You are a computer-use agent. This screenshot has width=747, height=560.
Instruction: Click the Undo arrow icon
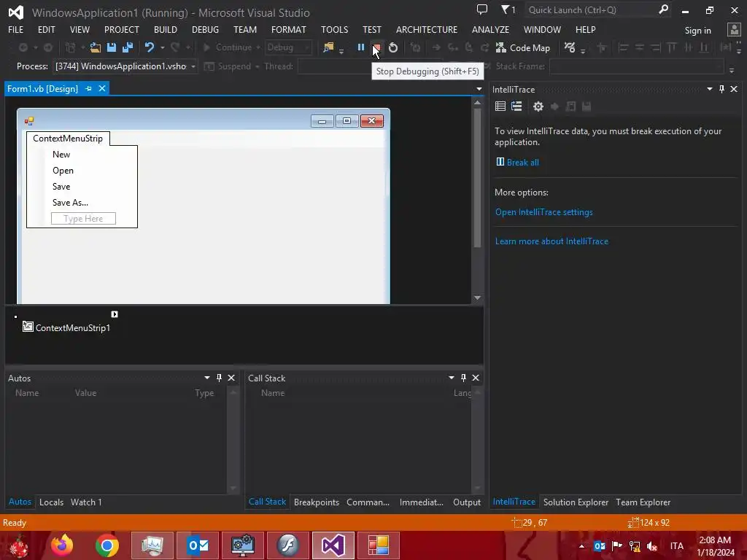150,47
